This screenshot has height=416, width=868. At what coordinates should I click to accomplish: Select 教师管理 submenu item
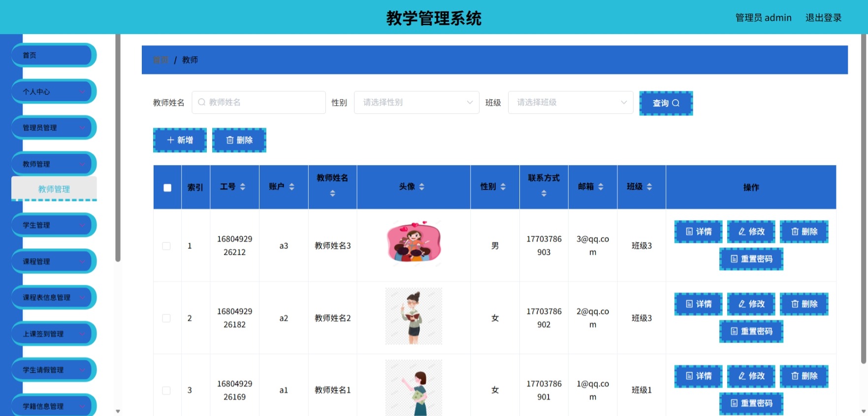point(54,189)
